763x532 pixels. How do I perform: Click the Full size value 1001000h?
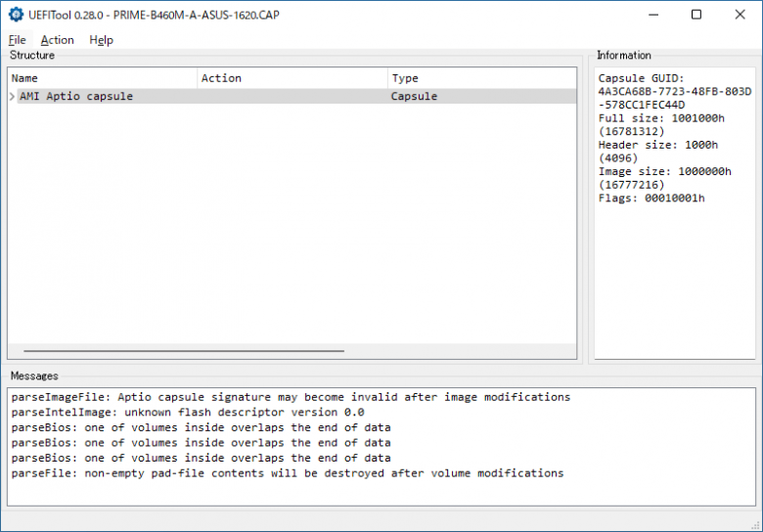point(697,118)
